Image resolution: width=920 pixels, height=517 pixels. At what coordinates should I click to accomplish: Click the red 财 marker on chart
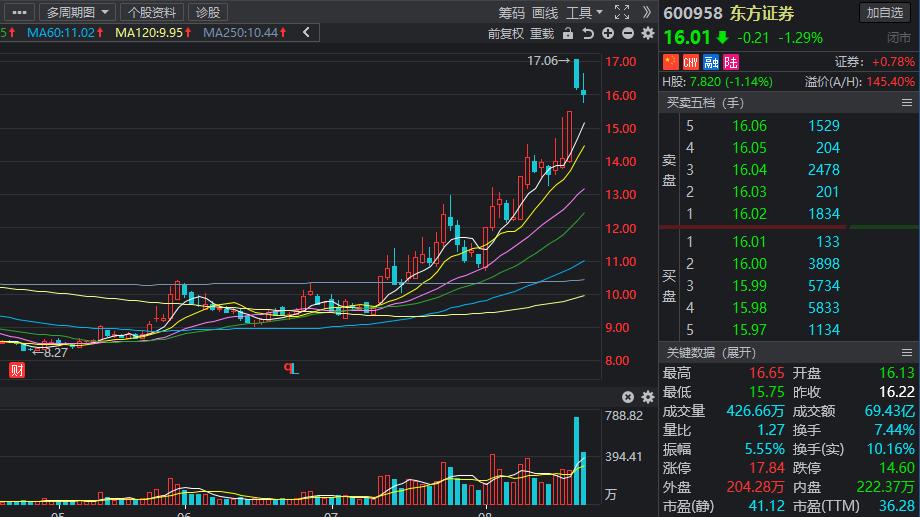point(16,370)
